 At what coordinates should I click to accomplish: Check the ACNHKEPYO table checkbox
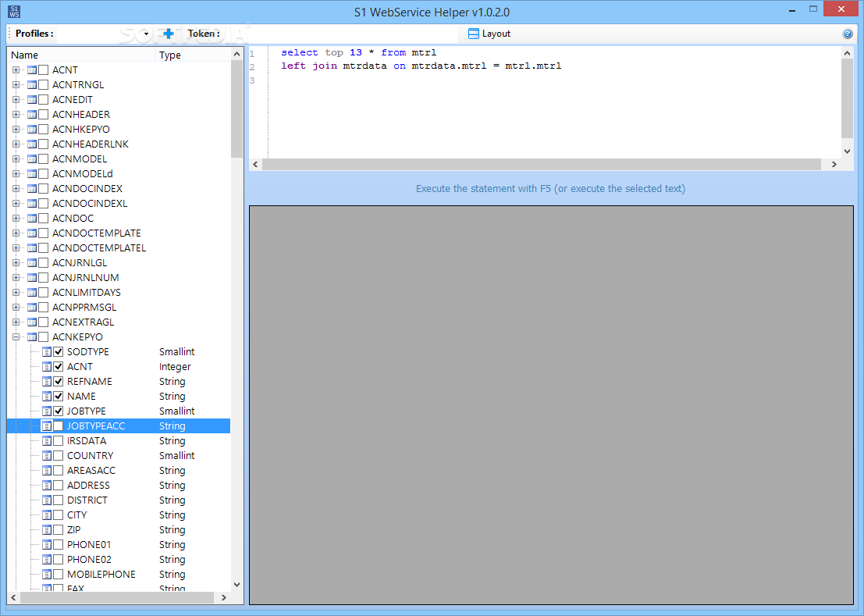pos(44,130)
